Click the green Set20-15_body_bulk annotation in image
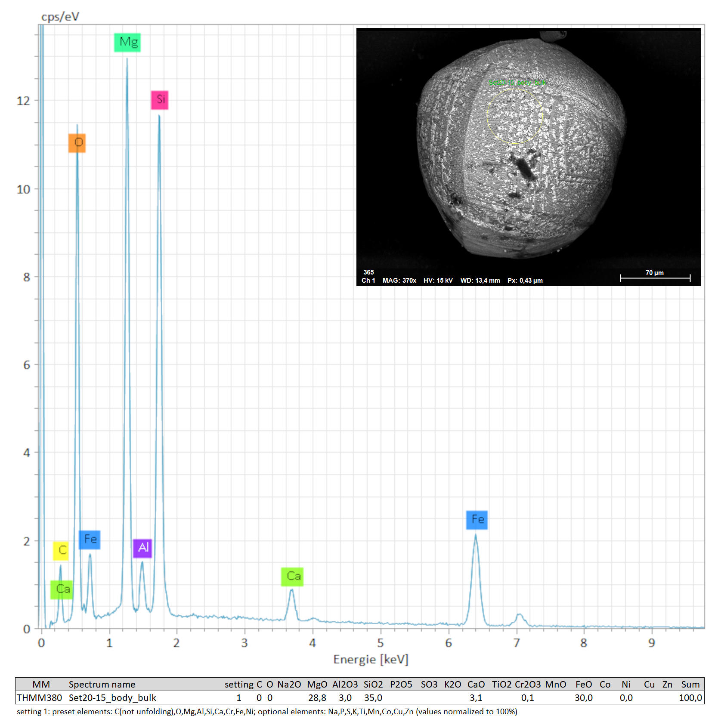The image size is (718, 728). pos(517,82)
